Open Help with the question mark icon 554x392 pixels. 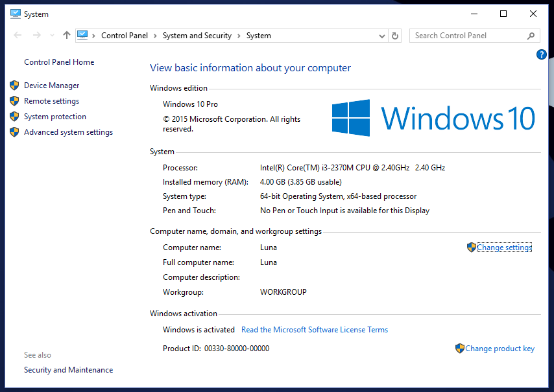click(x=541, y=54)
